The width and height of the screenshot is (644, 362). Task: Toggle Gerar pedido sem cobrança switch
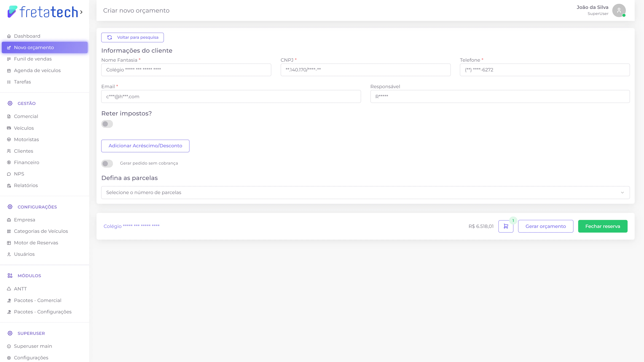point(107,163)
